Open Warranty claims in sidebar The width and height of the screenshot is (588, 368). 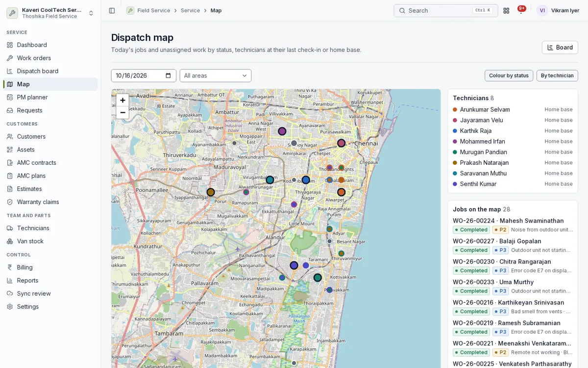click(x=50, y=202)
